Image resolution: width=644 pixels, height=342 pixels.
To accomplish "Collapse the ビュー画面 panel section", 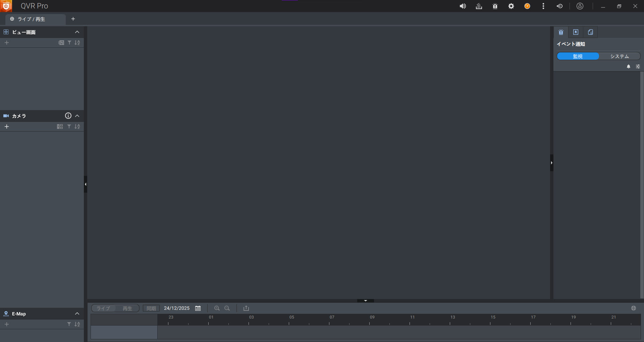I will (x=77, y=32).
